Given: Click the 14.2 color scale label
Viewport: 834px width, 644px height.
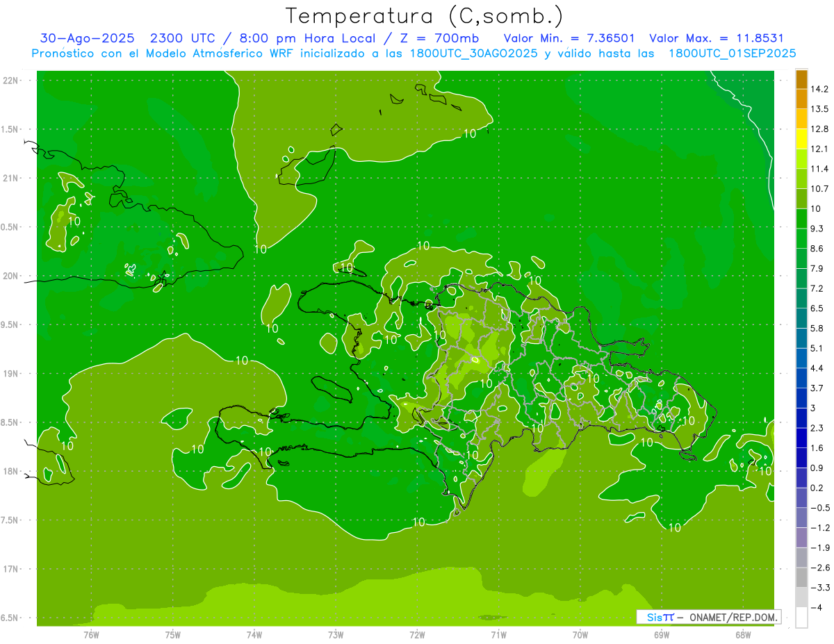Looking at the screenshot, I should pos(819,89).
